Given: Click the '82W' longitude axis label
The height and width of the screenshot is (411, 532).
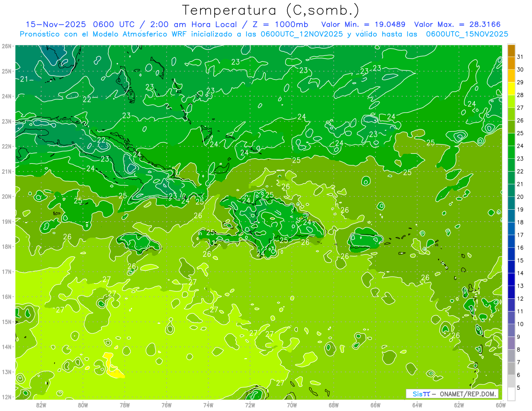Looking at the screenshot, I should point(41,405).
